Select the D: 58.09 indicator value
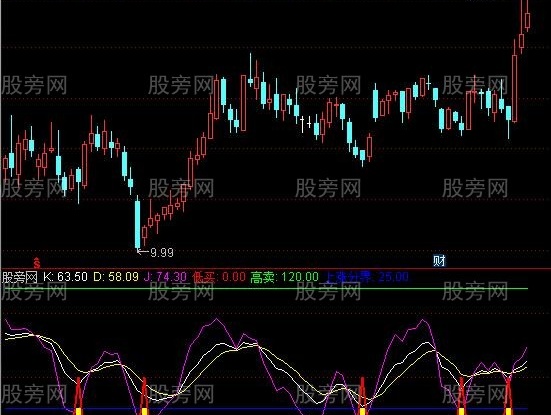This screenshot has height=415, width=551. pyautogui.click(x=116, y=277)
